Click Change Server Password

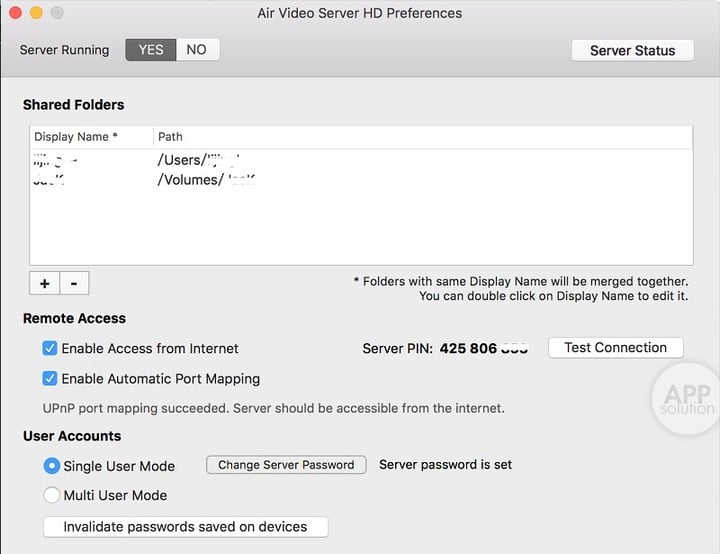point(286,465)
